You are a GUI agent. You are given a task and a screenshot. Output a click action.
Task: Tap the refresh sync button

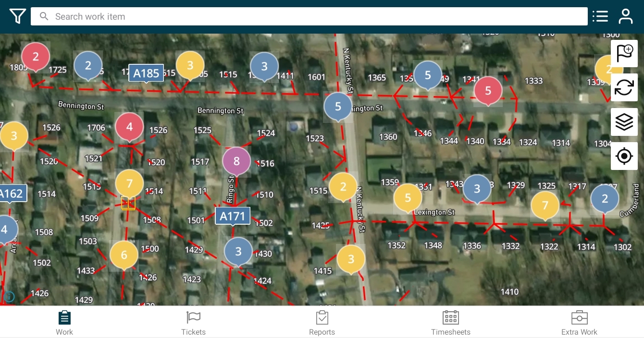624,87
